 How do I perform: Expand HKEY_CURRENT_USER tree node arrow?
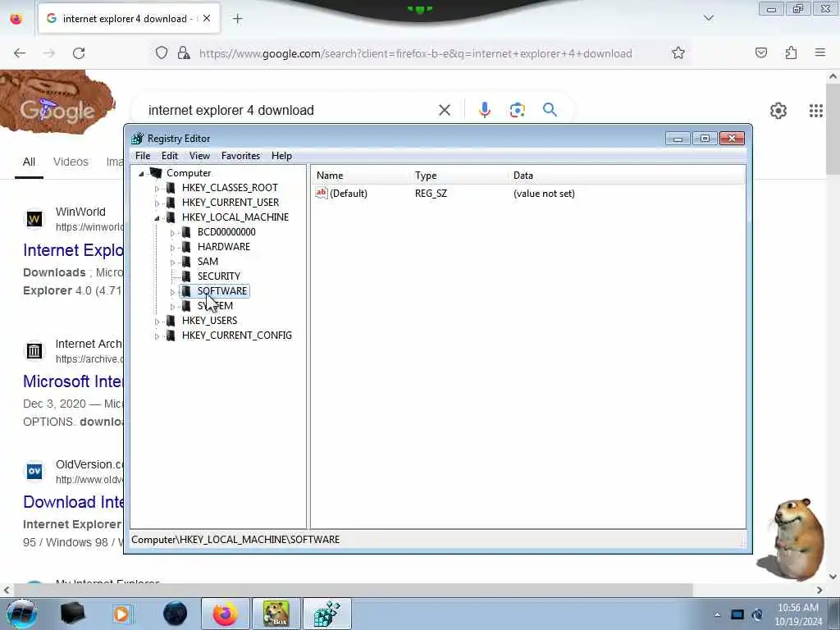pos(157,203)
